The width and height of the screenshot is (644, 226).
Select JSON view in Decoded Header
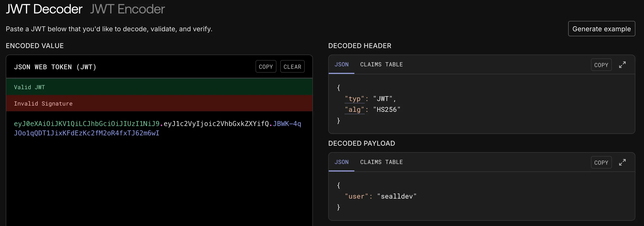pos(341,64)
